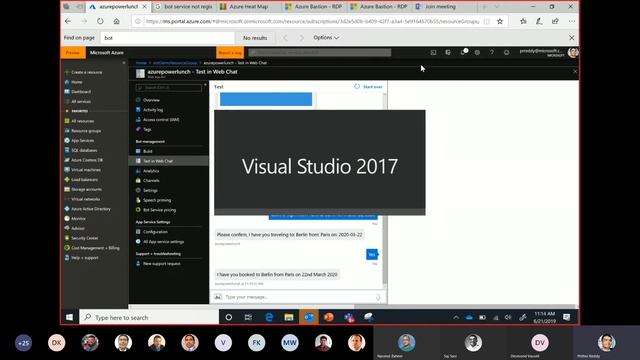This screenshot has height=360, width=640.
Task: Open Create a resource in Azure sidebar
Action: click(x=87, y=72)
